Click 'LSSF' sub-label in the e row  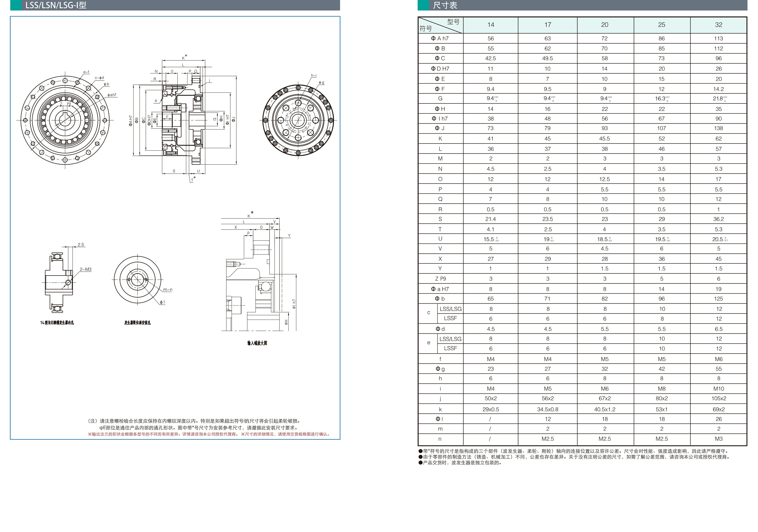click(x=450, y=348)
